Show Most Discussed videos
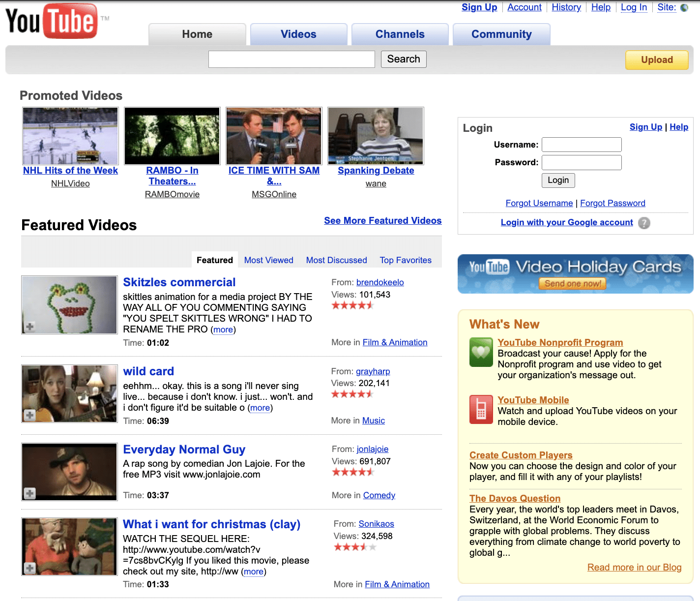700x601 pixels. point(337,260)
